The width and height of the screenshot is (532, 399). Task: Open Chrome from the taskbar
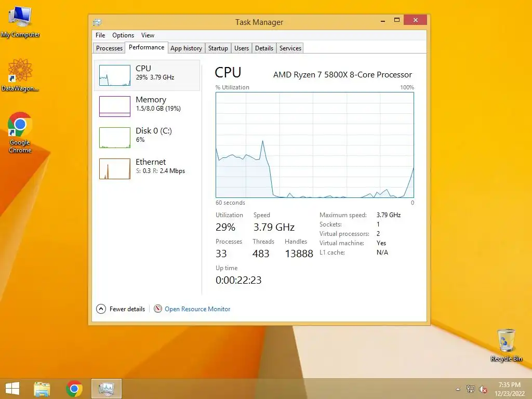coord(74,389)
